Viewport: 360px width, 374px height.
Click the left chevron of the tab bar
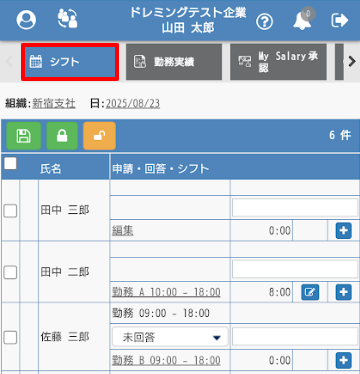9,62
